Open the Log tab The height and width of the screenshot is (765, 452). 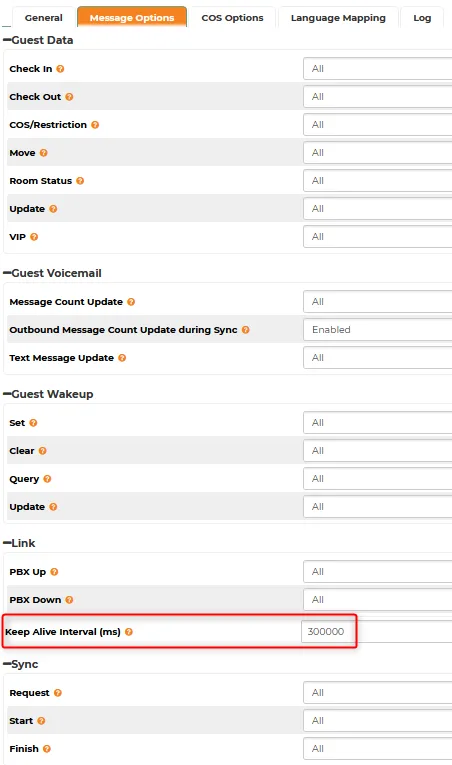point(422,18)
